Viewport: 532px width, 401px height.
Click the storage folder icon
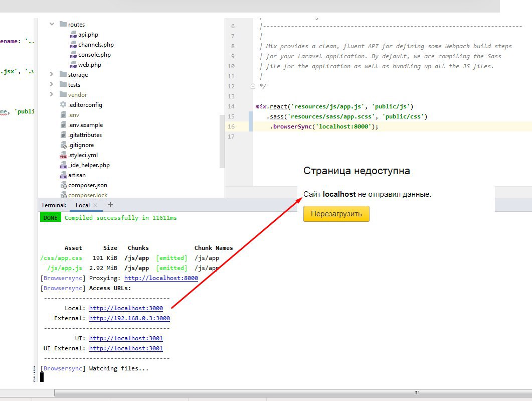click(x=63, y=74)
